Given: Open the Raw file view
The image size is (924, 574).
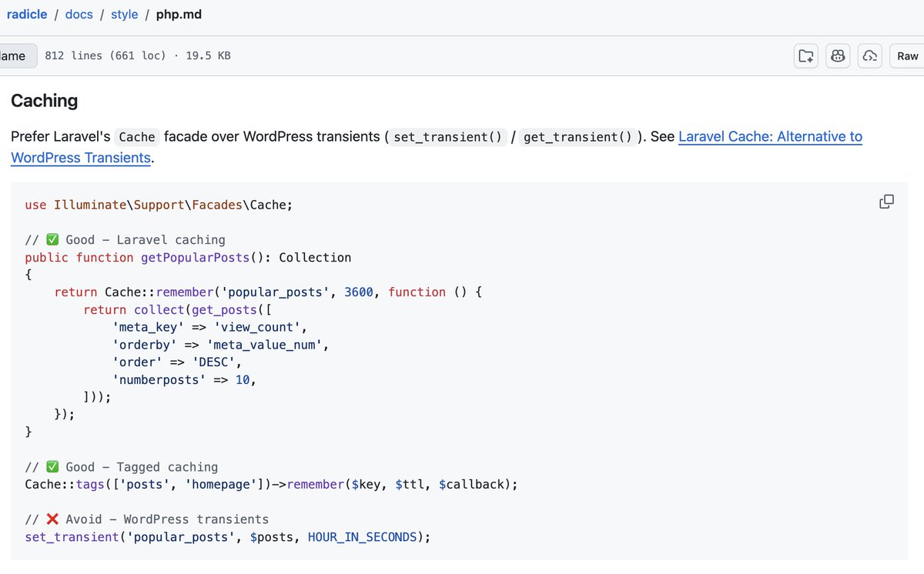Looking at the screenshot, I should click(x=907, y=56).
